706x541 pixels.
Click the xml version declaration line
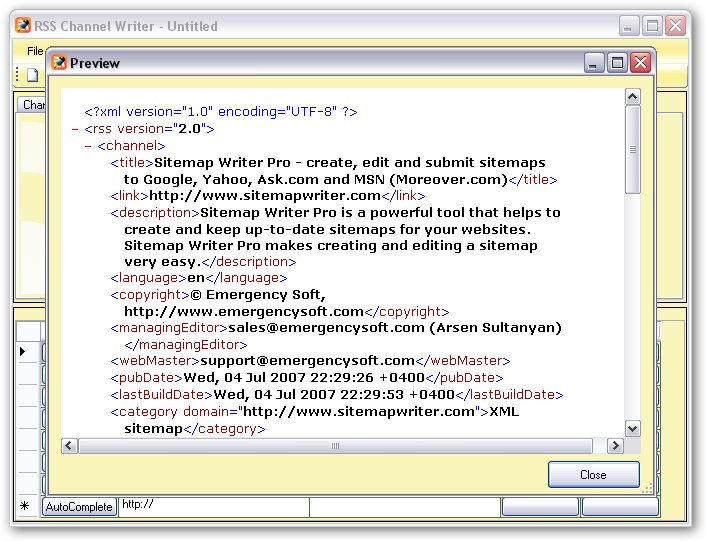221,112
